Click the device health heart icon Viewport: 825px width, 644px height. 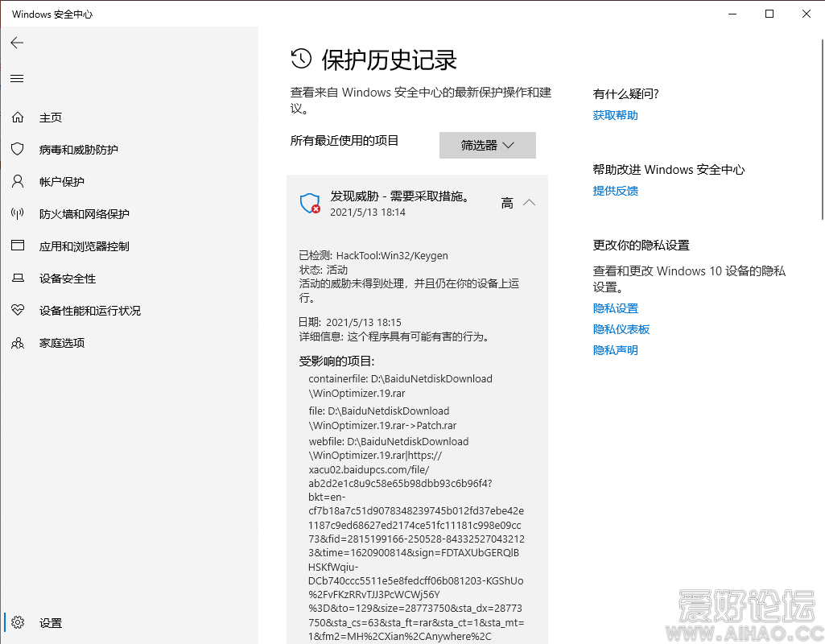pos(18,310)
